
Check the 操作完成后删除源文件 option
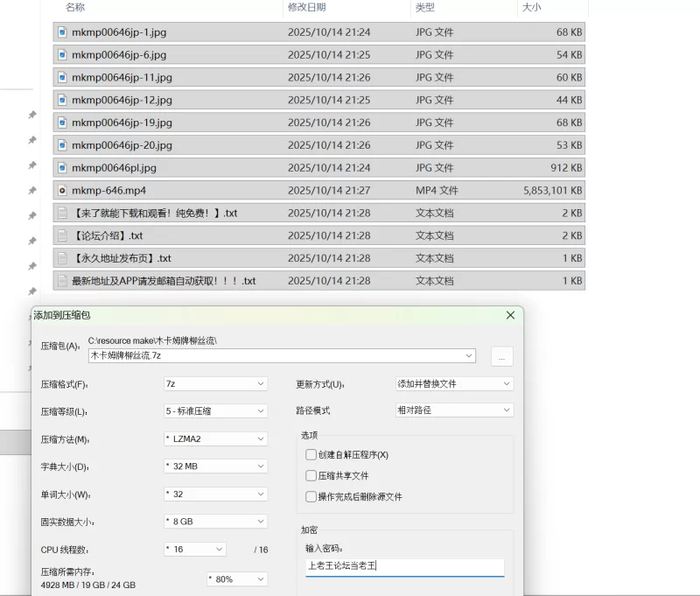click(x=311, y=497)
